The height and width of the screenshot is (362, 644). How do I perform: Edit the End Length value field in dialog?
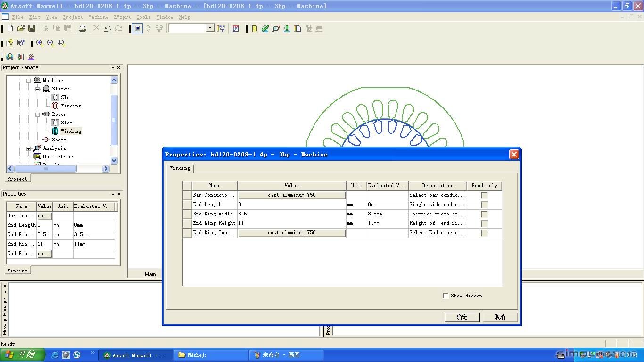292,205
